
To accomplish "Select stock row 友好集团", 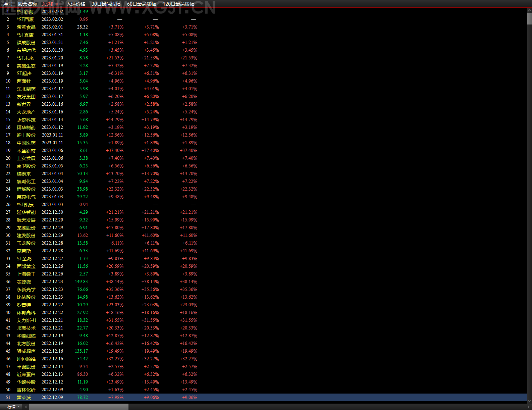I will tap(263, 96).
